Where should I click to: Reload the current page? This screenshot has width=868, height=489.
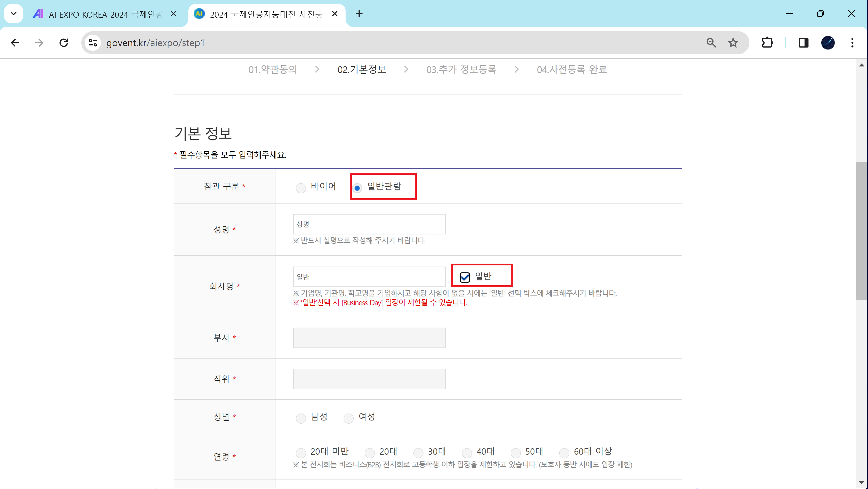pyautogui.click(x=64, y=43)
